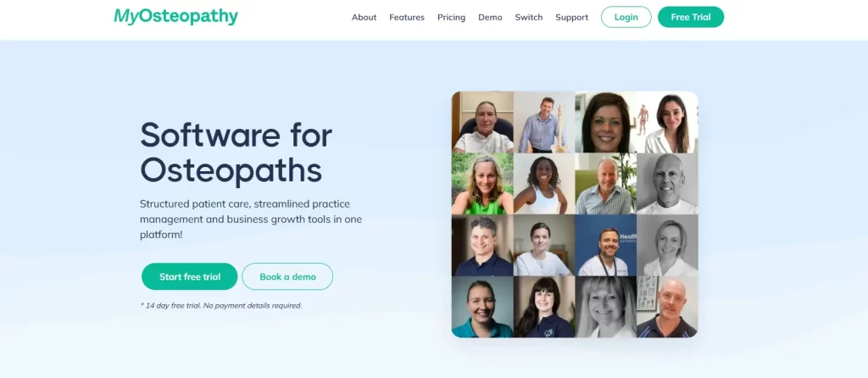This screenshot has height=378, width=868.
Task: Open the About menu item
Action: point(364,17)
